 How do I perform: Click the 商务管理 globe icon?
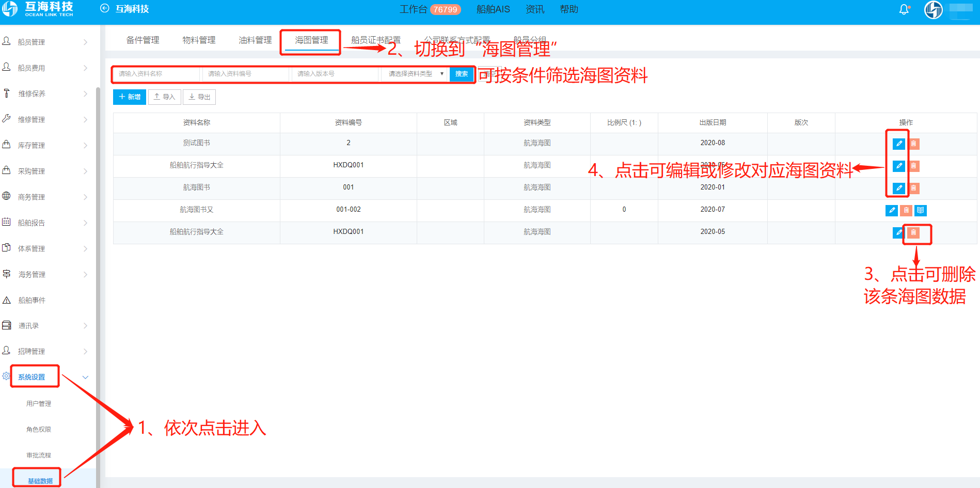point(7,196)
